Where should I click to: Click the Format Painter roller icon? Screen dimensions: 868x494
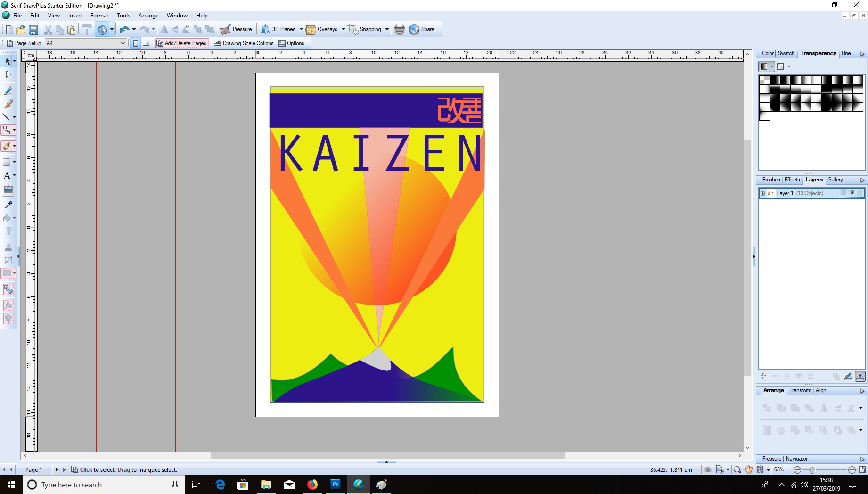[87, 30]
